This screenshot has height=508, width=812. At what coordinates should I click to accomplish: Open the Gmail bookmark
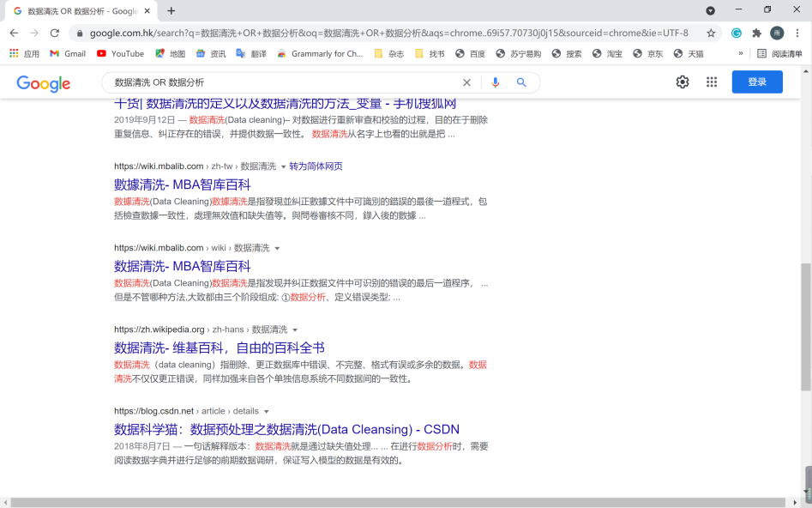68,53
